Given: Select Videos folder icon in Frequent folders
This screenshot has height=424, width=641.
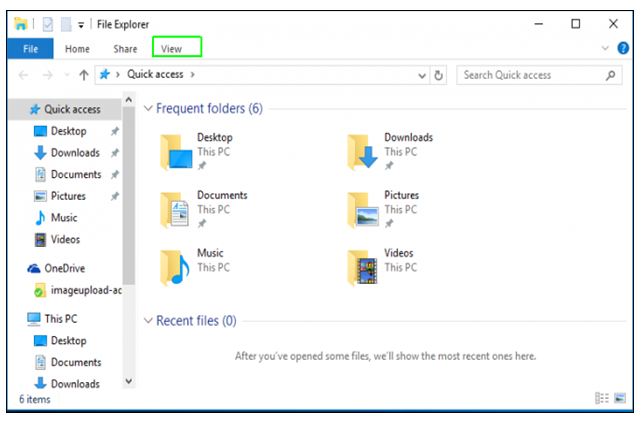Looking at the screenshot, I should point(362,267).
